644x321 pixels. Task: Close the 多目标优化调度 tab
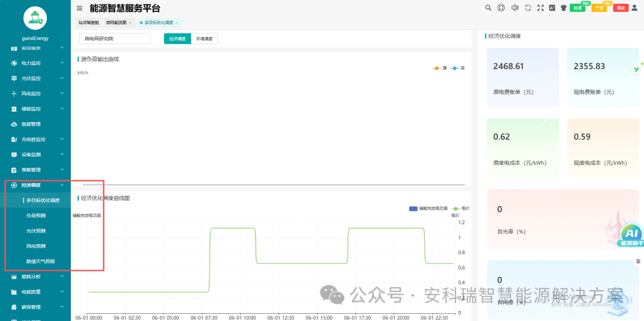tap(177, 23)
